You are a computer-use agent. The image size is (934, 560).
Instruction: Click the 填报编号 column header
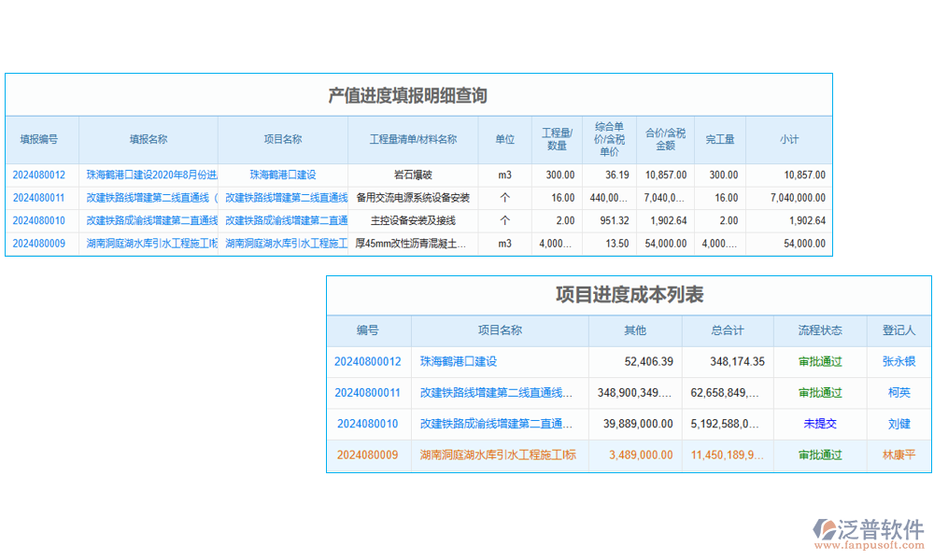[41, 138]
